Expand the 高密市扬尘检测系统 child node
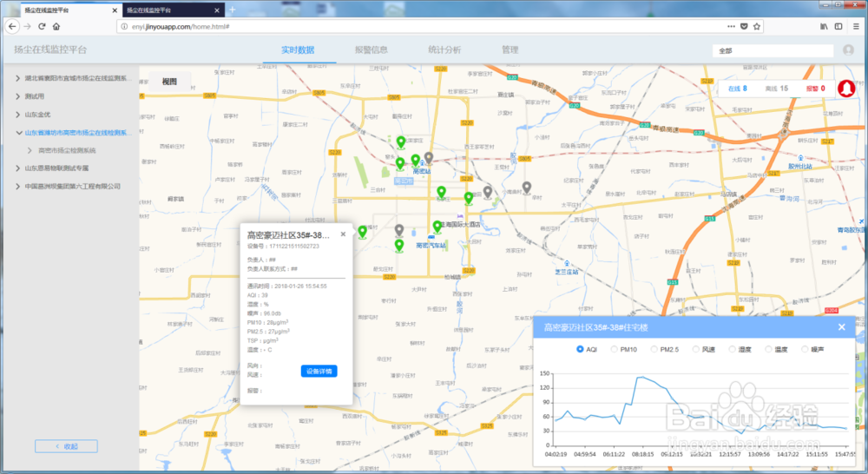The width and height of the screenshot is (868, 474). (x=30, y=150)
